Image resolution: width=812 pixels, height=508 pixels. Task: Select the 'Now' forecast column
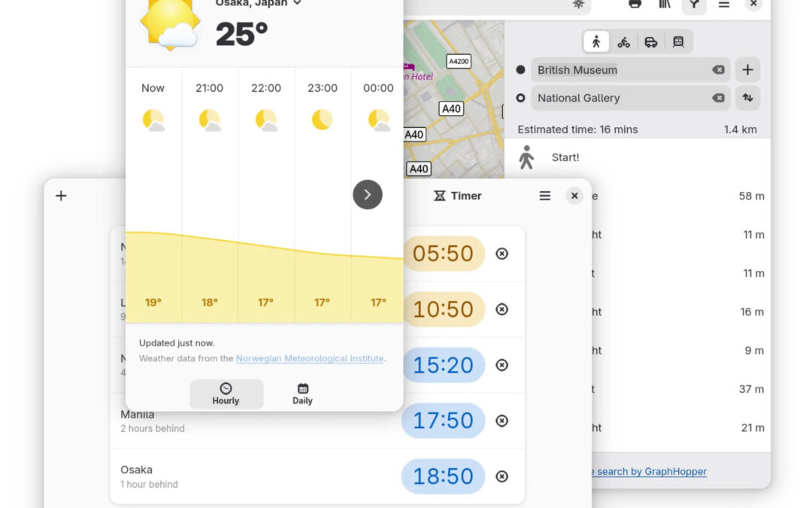(153, 194)
